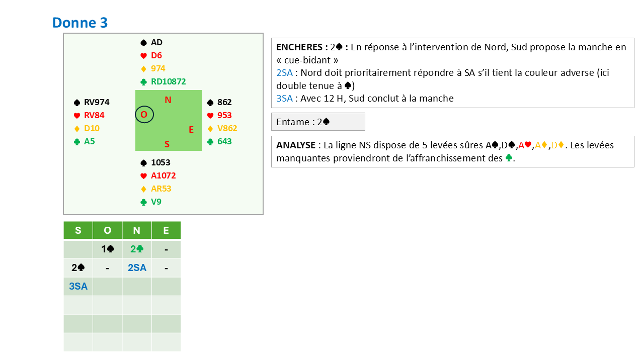
Task: Click the club icon beside RD10872
Action: point(143,82)
